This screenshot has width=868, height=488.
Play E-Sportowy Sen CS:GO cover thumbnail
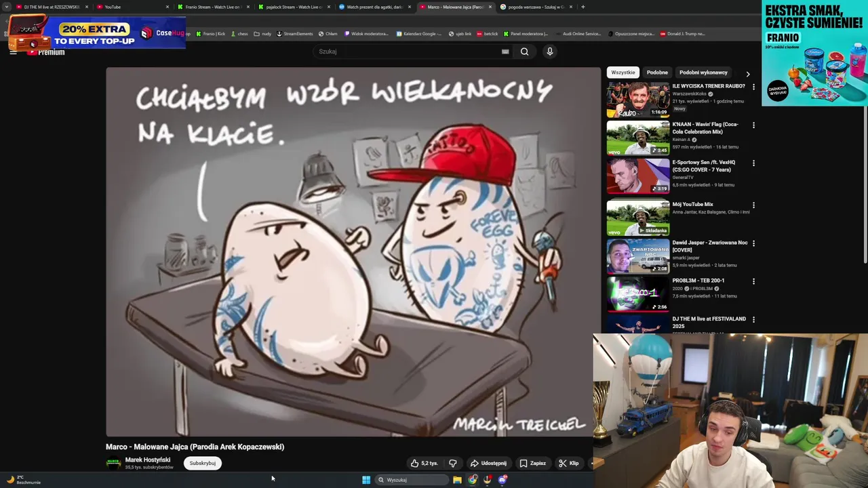click(x=638, y=176)
